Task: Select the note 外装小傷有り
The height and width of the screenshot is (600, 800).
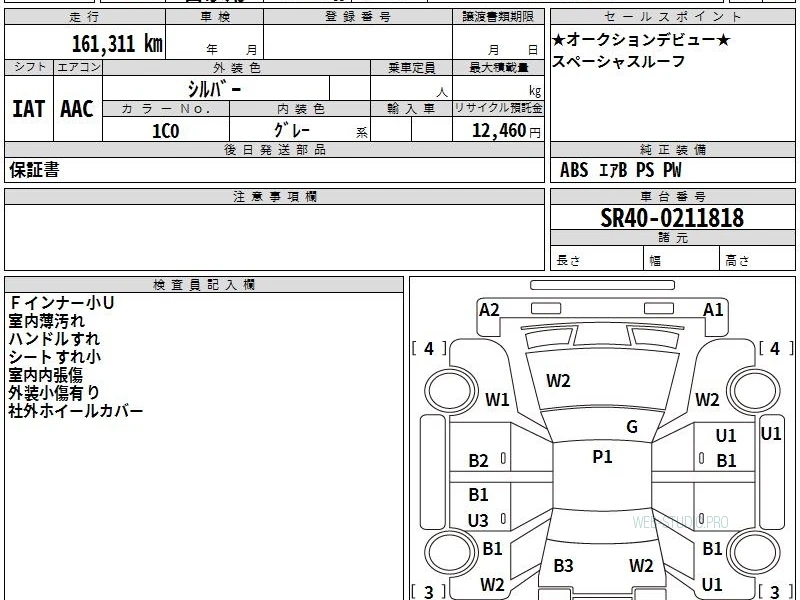Action: 54,393
